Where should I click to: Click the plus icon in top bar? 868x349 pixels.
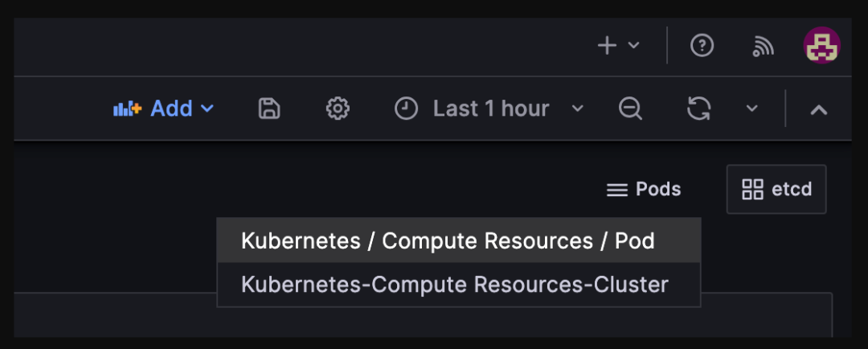608,46
